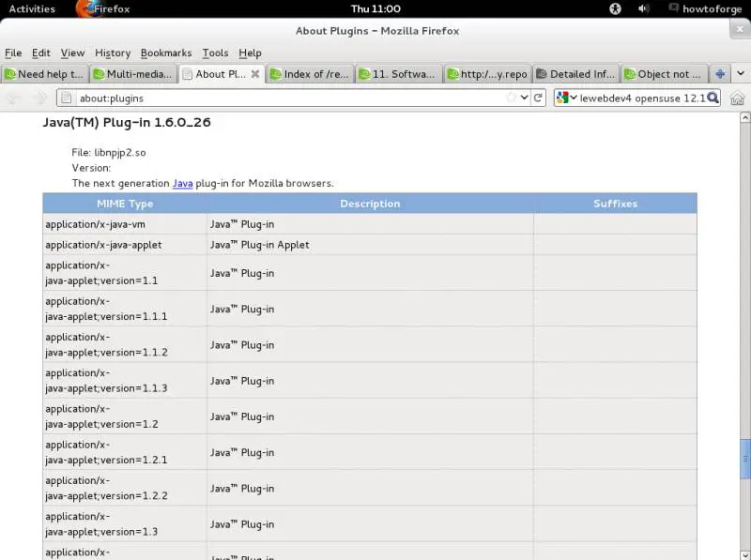The width and height of the screenshot is (751, 560).
Task: Go to the Home page icon
Action: coord(738,98)
